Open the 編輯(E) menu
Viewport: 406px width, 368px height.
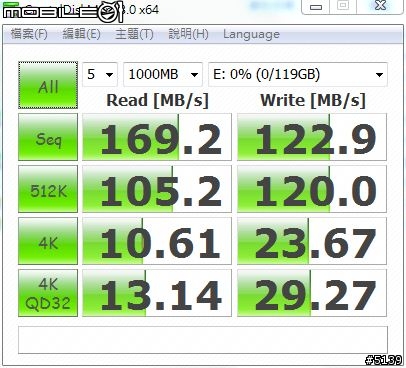(x=82, y=34)
